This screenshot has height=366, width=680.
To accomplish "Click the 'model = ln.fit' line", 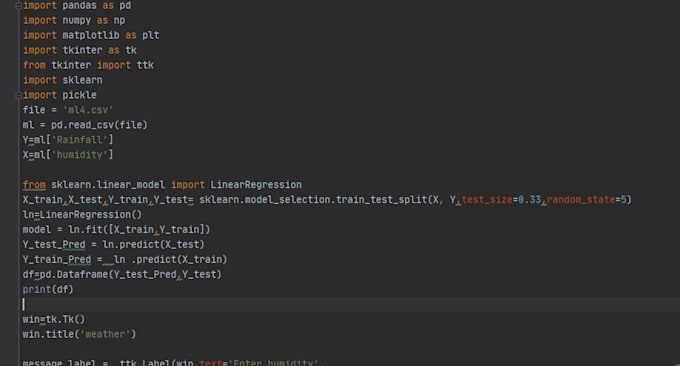I will [116, 229].
